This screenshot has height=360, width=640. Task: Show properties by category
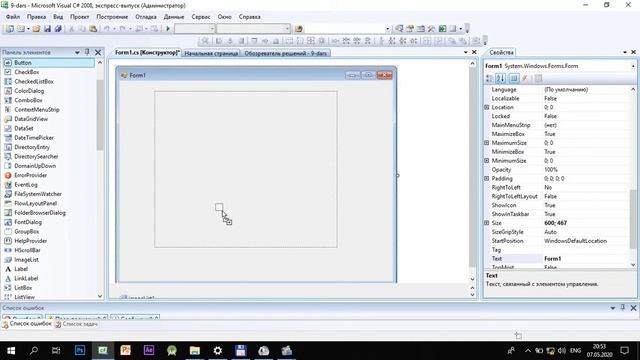(489, 78)
